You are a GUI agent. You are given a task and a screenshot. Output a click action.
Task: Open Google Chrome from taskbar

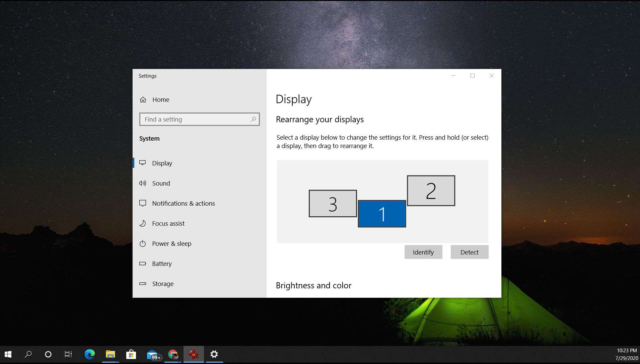[x=173, y=354]
